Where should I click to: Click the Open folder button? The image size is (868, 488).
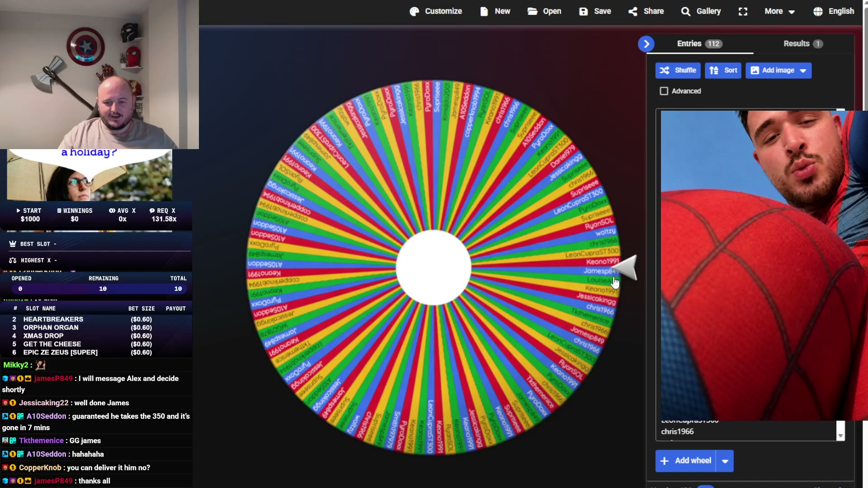coord(544,11)
